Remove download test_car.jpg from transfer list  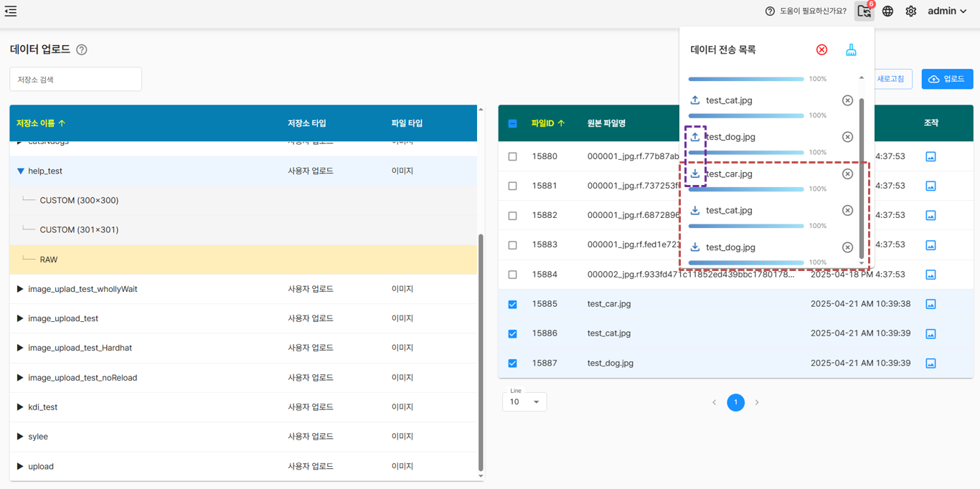[847, 174]
